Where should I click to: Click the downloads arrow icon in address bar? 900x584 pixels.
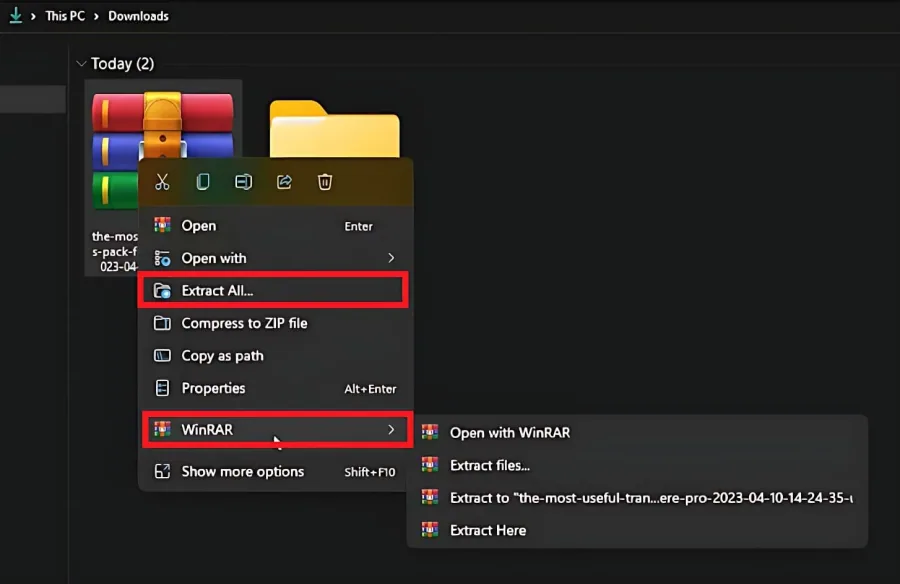[16, 16]
